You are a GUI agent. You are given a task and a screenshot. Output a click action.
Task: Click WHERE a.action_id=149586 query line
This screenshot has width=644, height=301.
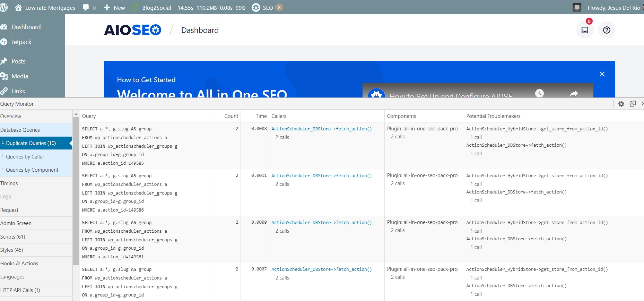pos(113,210)
